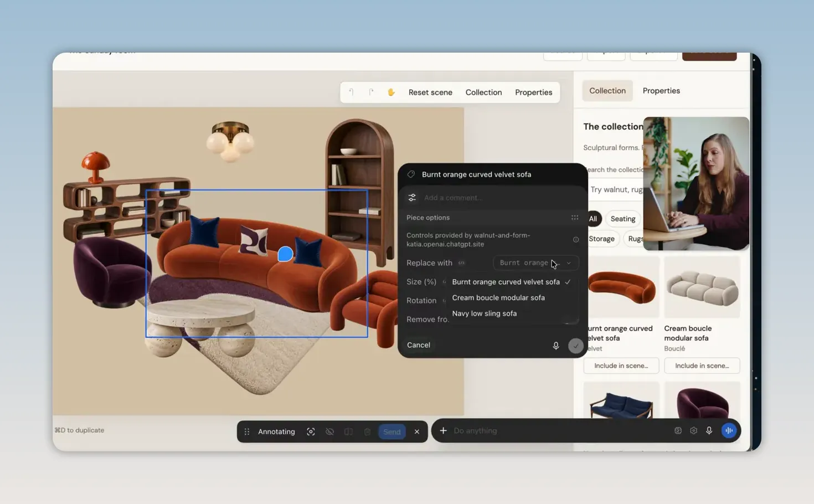Switch to the Properties tab in side panel
Image resolution: width=814 pixels, height=504 pixels.
[x=661, y=91]
